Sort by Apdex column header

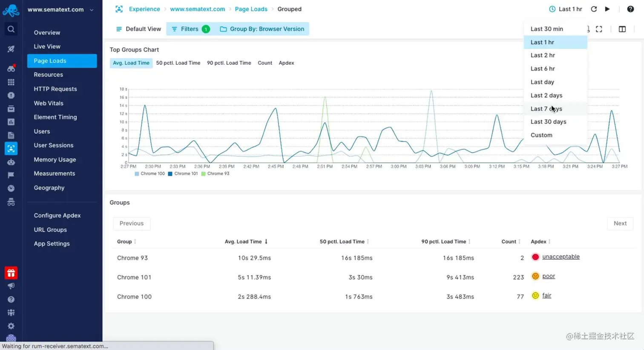pos(540,242)
